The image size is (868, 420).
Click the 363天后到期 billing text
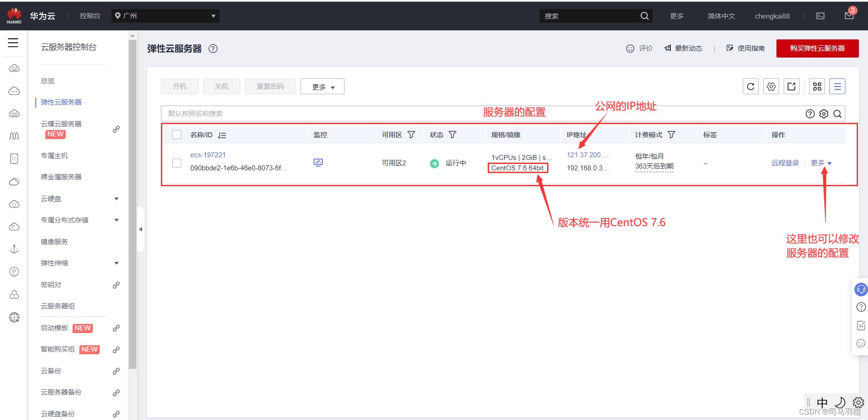point(654,167)
